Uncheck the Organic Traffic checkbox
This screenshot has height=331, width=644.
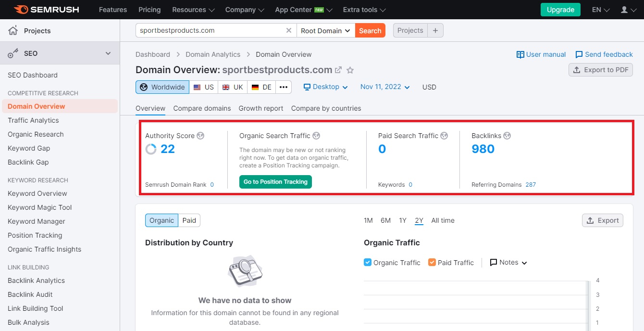[x=368, y=262]
